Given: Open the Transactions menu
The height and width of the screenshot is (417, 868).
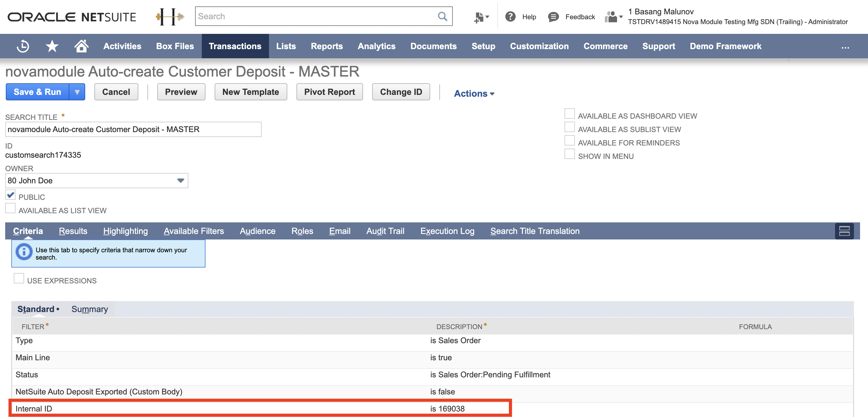Looking at the screenshot, I should click(235, 46).
